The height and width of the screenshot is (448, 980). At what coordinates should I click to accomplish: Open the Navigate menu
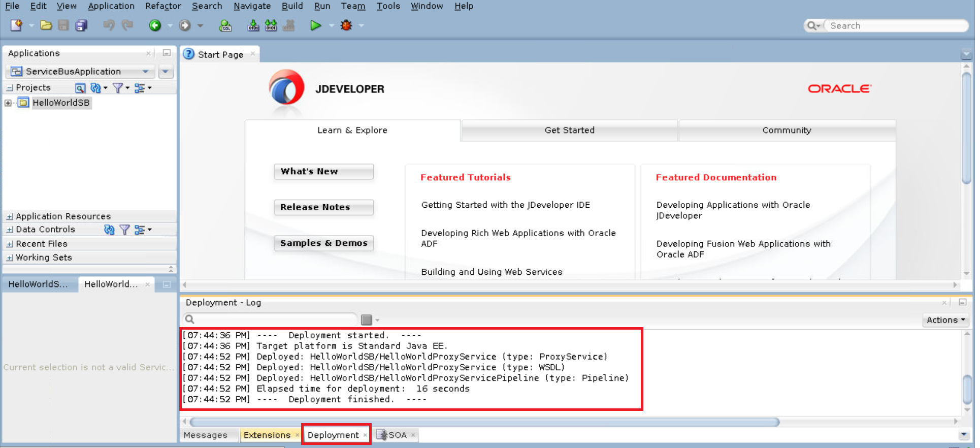point(252,6)
